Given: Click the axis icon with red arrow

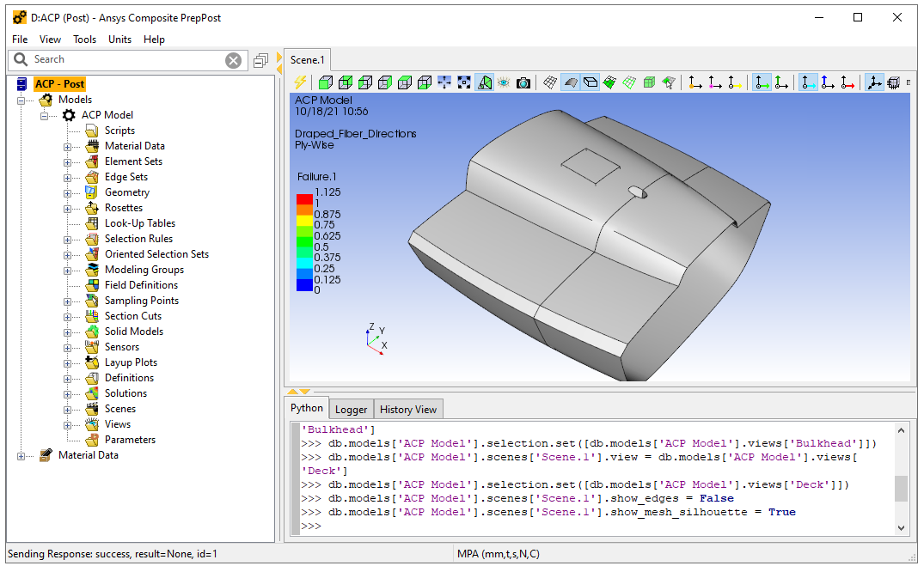Looking at the screenshot, I should click(x=848, y=82).
